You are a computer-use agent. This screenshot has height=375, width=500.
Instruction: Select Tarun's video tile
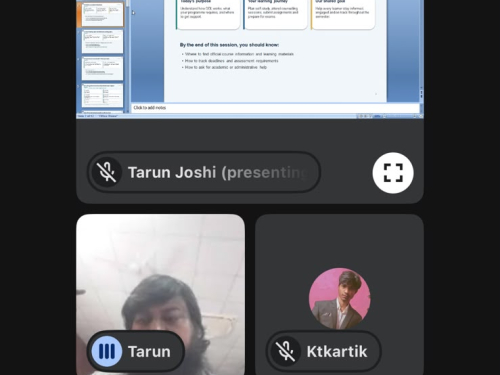[x=161, y=295]
